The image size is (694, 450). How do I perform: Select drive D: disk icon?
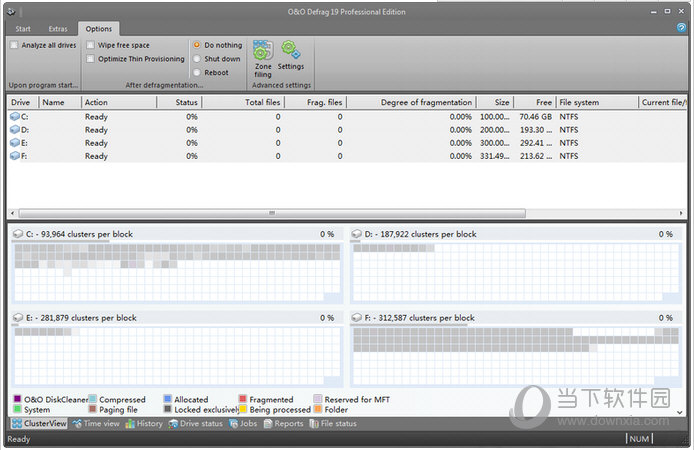click(15, 130)
